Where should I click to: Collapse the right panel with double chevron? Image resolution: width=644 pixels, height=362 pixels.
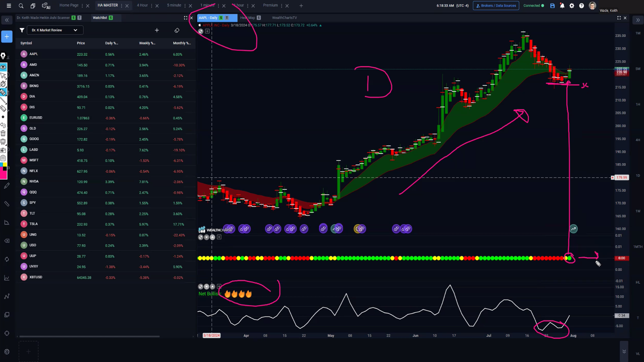pyautogui.click(x=638, y=20)
